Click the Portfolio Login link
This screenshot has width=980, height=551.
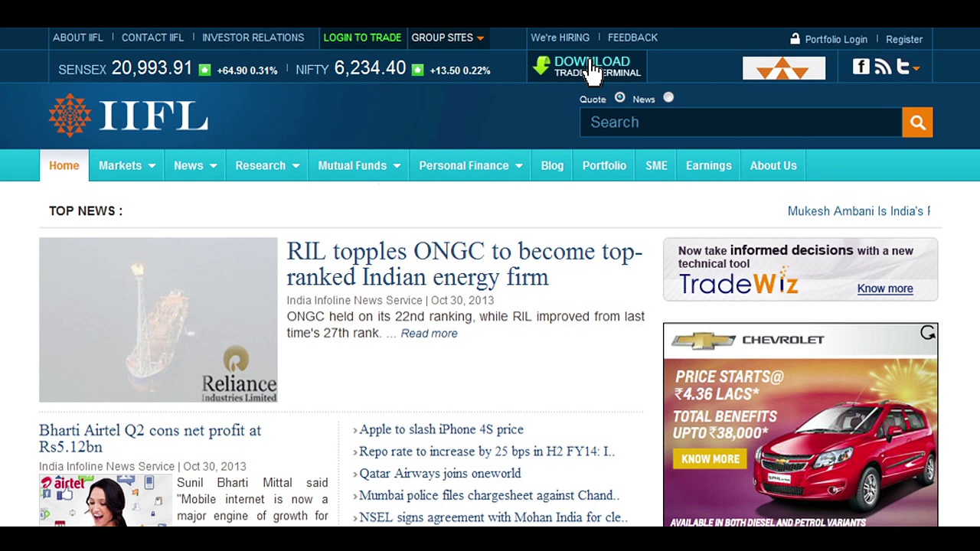(x=836, y=39)
